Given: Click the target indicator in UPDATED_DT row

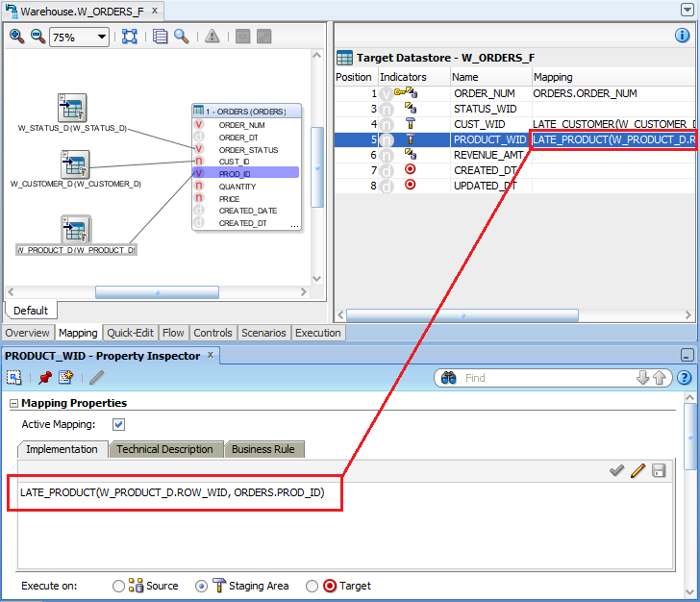Looking at the screenshot, I should [410, 185].
